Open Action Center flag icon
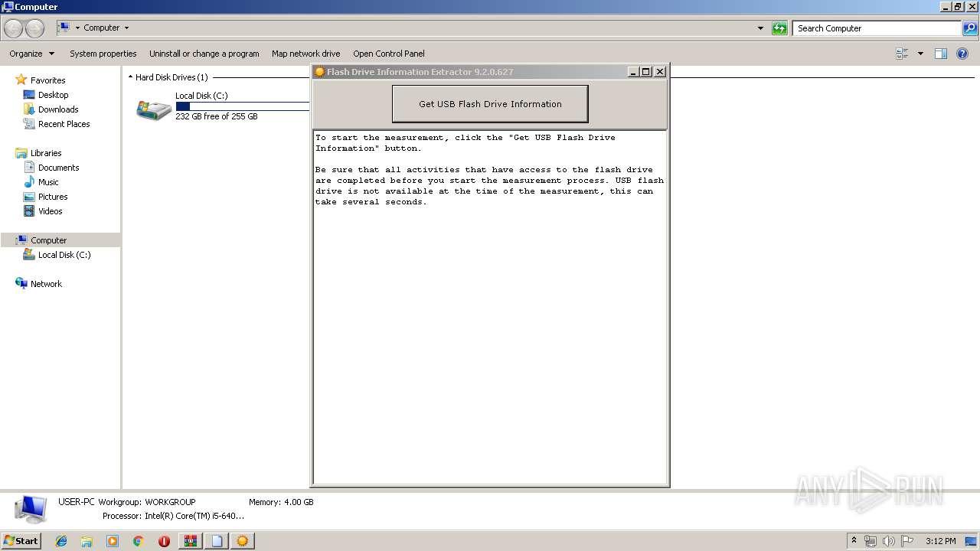This screenshot has height=551, width=980. [x=907, y=541]
